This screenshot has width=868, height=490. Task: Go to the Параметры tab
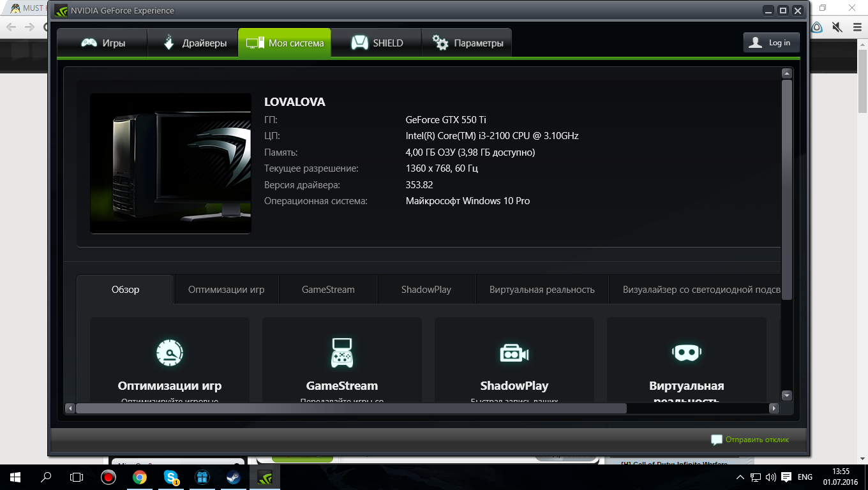467,43
